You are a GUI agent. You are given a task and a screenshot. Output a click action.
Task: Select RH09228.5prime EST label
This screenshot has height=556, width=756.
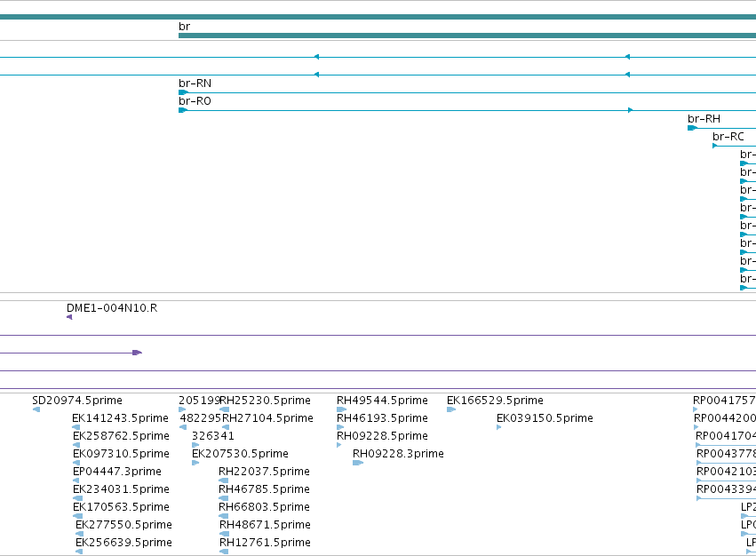click(x=382, y=436)
